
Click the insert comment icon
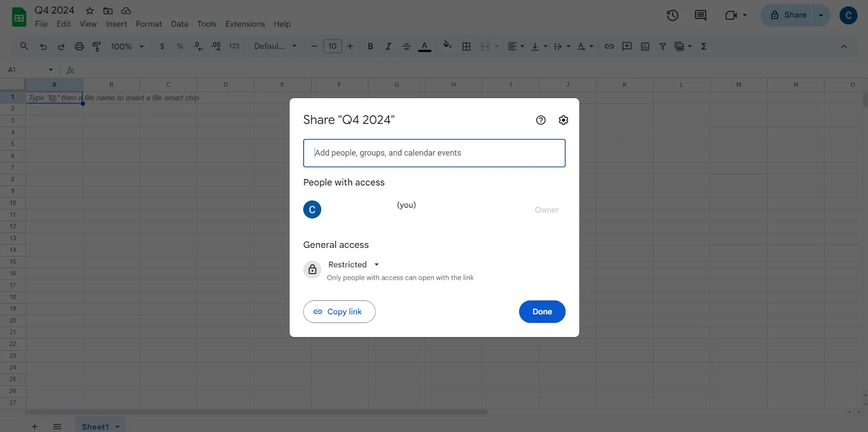627,47
